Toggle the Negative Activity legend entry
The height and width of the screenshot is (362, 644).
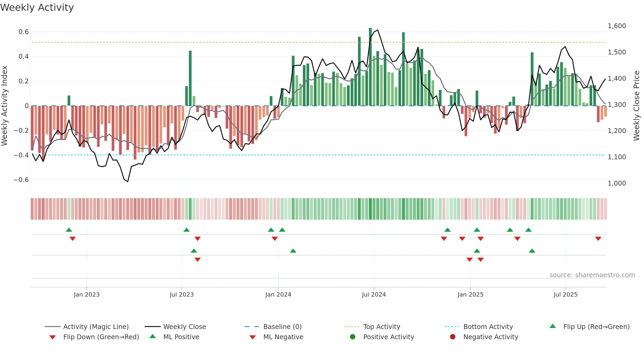[484, 337]
